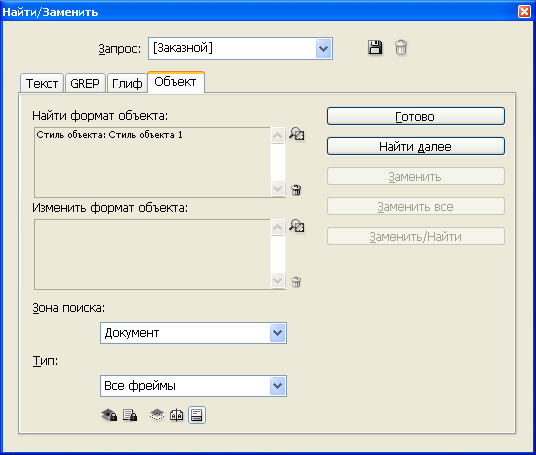536x455 pixels.
Task: Expand the Зона поиска dropdown showing Документ
Action: tap(278, 333)
